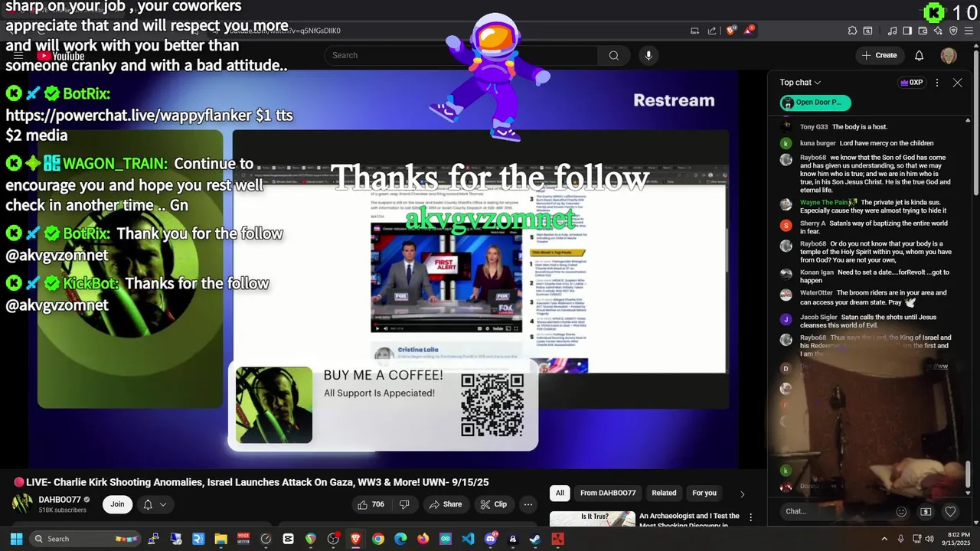
Task: Select the For you chip
Action: 704,493
